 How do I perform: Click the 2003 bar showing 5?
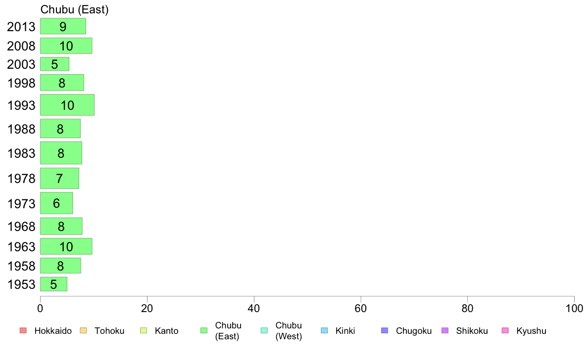point(54,64)
